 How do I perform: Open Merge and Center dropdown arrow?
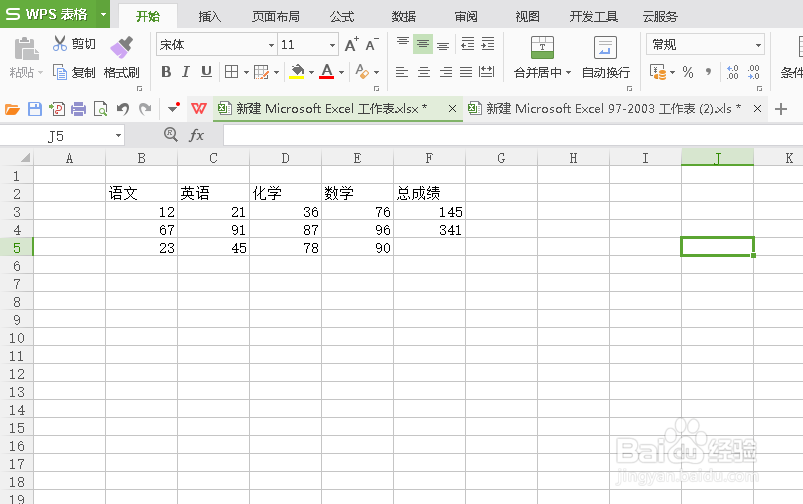click(568, 73)
